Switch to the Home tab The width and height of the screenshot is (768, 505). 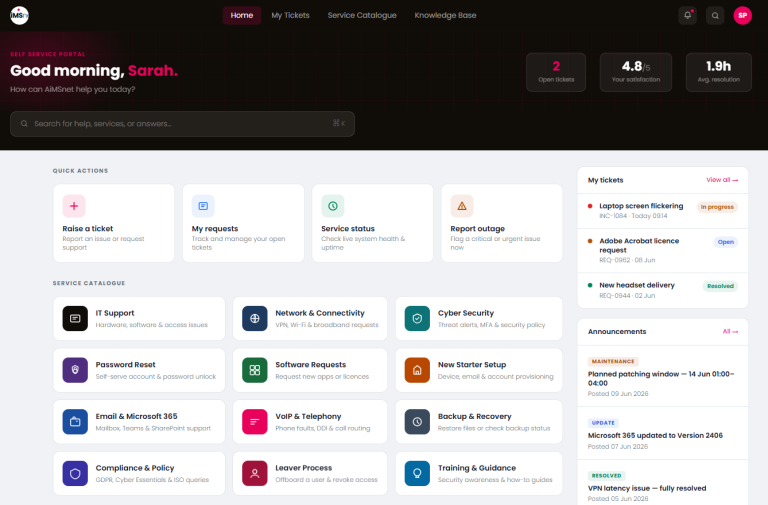[241, 15]
